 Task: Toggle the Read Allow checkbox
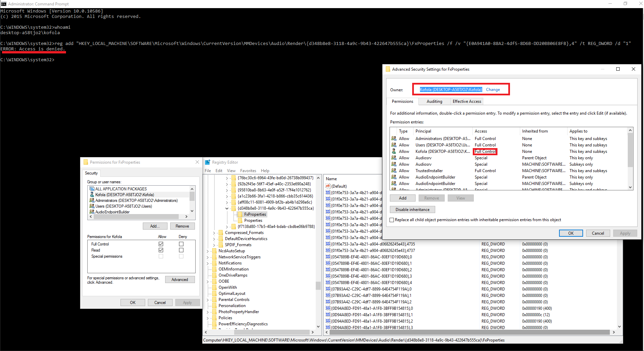pos(161,250)
